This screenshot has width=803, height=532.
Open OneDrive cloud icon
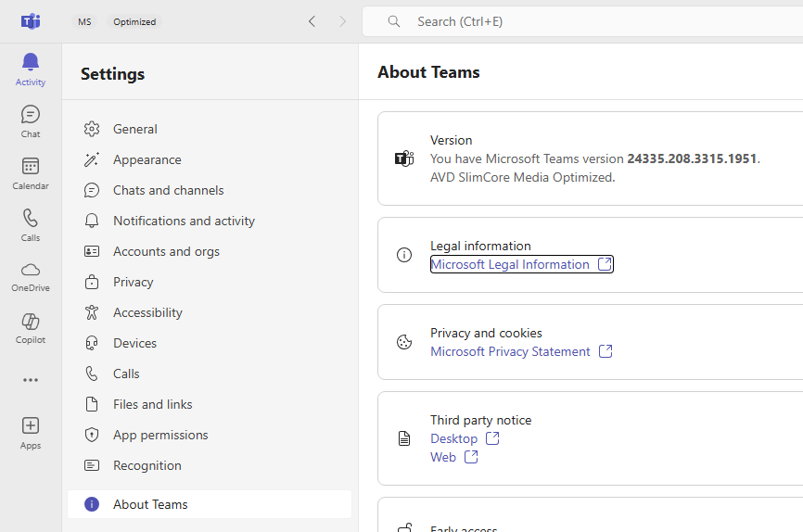(x=31, y=275)
